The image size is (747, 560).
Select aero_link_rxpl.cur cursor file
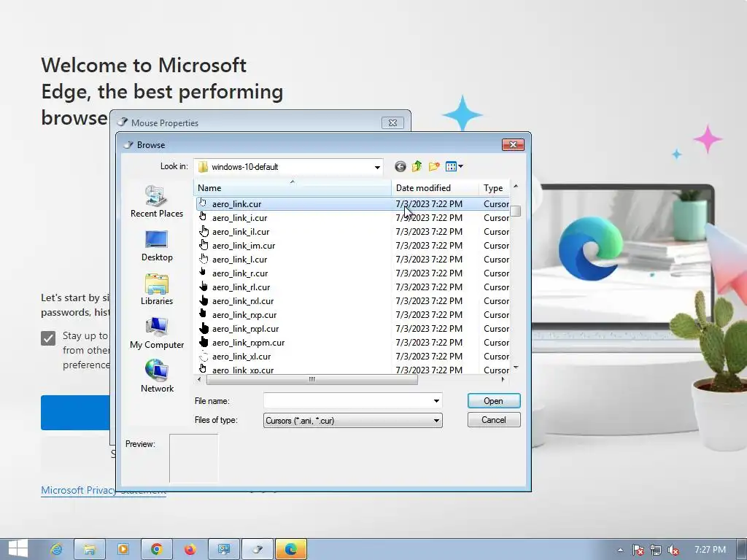point(245,328)
